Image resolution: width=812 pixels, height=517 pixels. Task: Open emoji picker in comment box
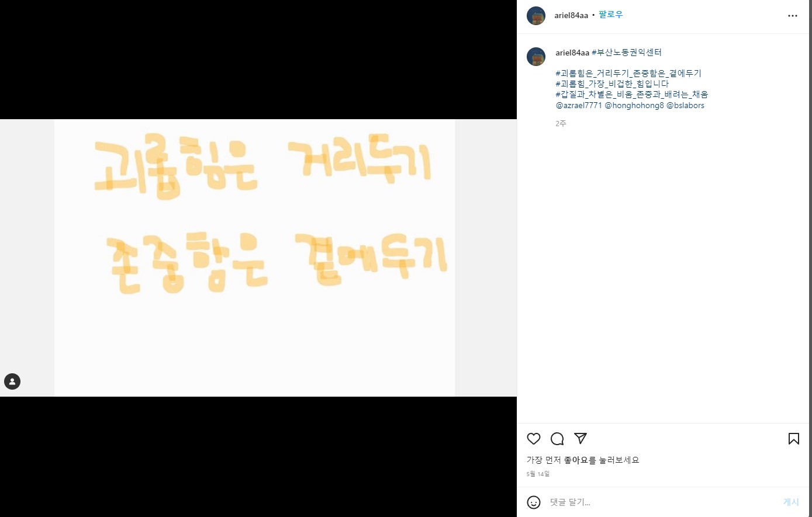point(534,502)
